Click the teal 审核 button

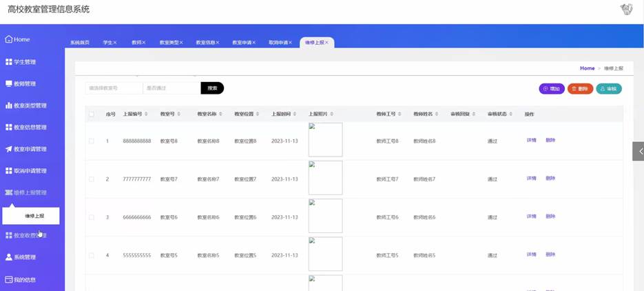click(609, 89)
